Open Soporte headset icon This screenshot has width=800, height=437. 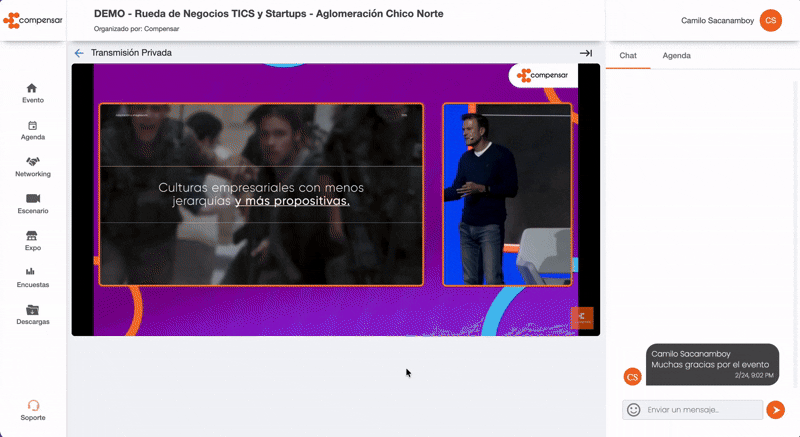coord(33,405)
